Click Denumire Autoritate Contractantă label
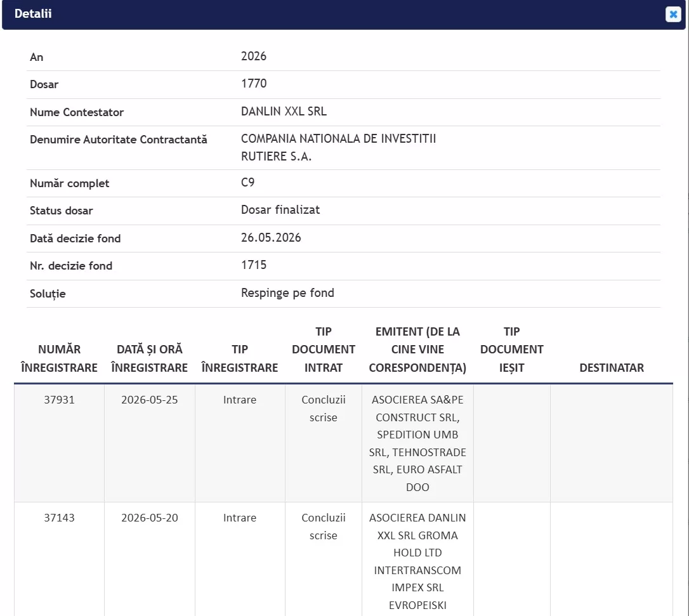Image resolution: width=689 pixels, height=616 pixels. point(119,140)
